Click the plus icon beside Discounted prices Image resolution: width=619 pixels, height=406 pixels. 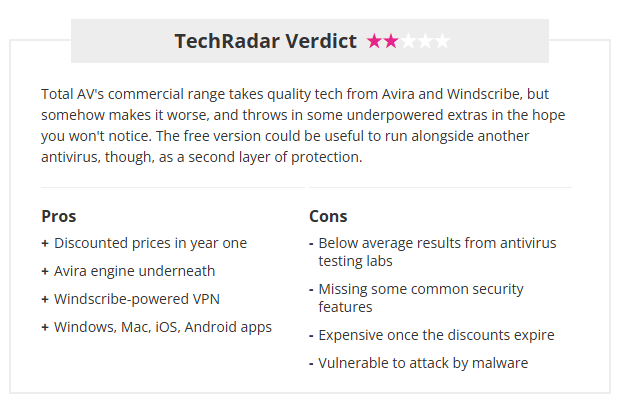[45, 243]
